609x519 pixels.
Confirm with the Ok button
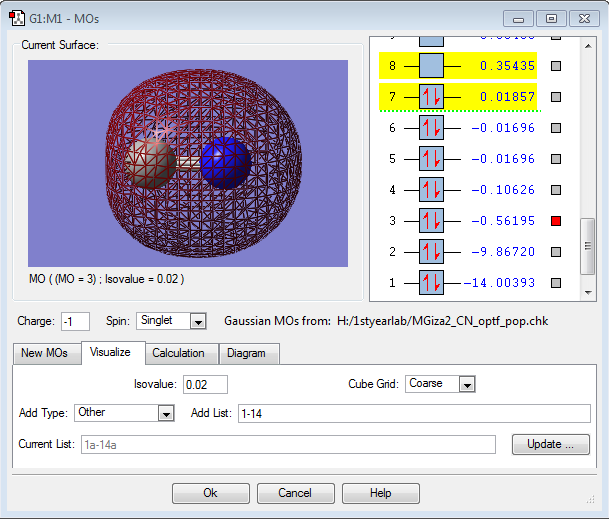tap(211, 493)
